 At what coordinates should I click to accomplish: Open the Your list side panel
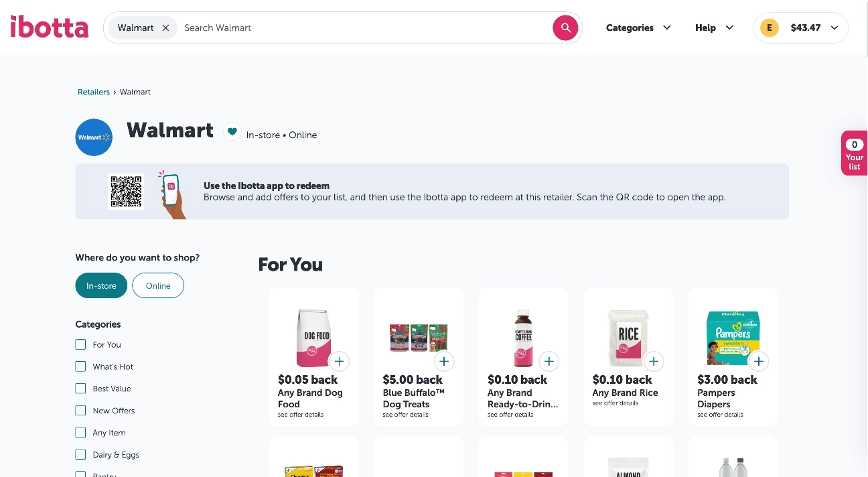coord(854,153)
